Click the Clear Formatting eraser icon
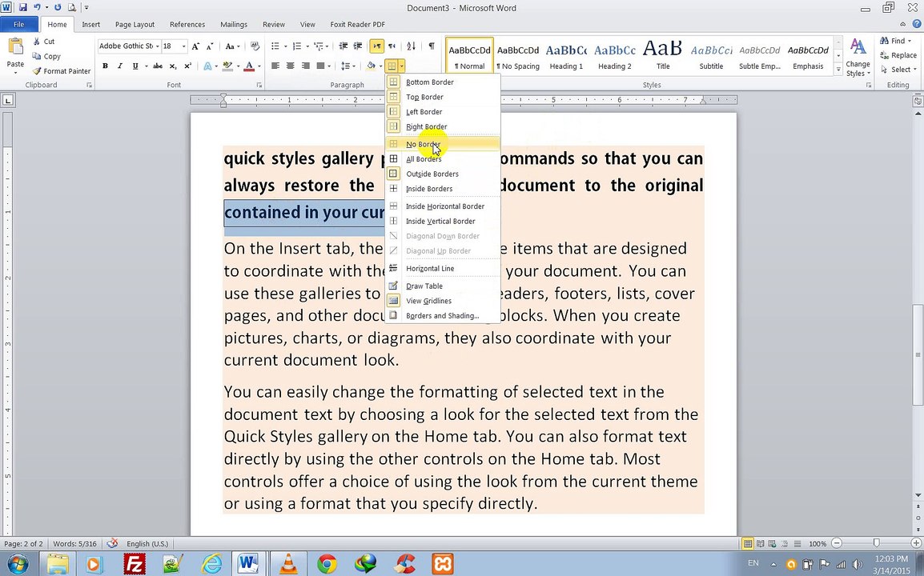The width and height of the screenshot is (924, 576). (255, 46)
